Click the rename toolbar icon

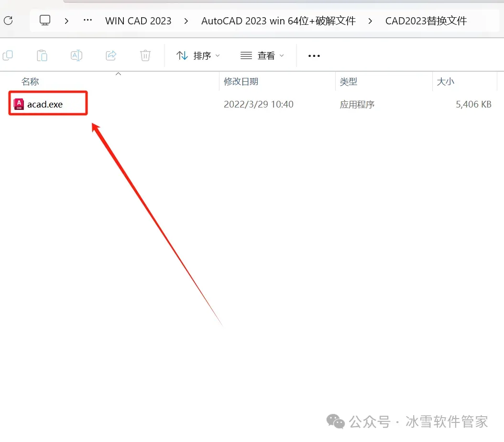tap(77, 55)
